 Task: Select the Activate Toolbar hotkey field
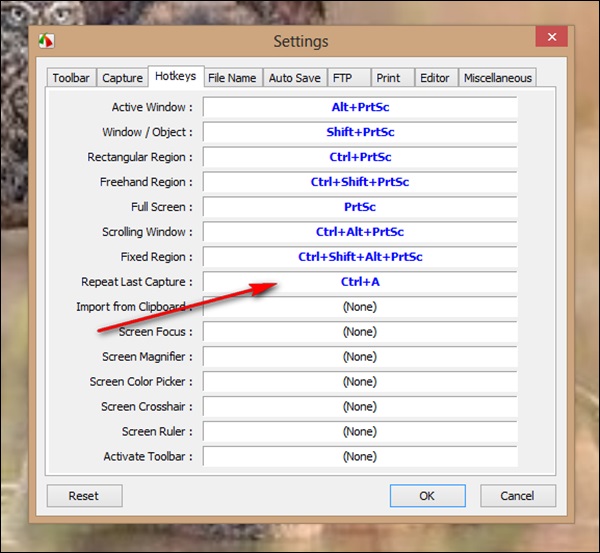[x=360, y=456]
